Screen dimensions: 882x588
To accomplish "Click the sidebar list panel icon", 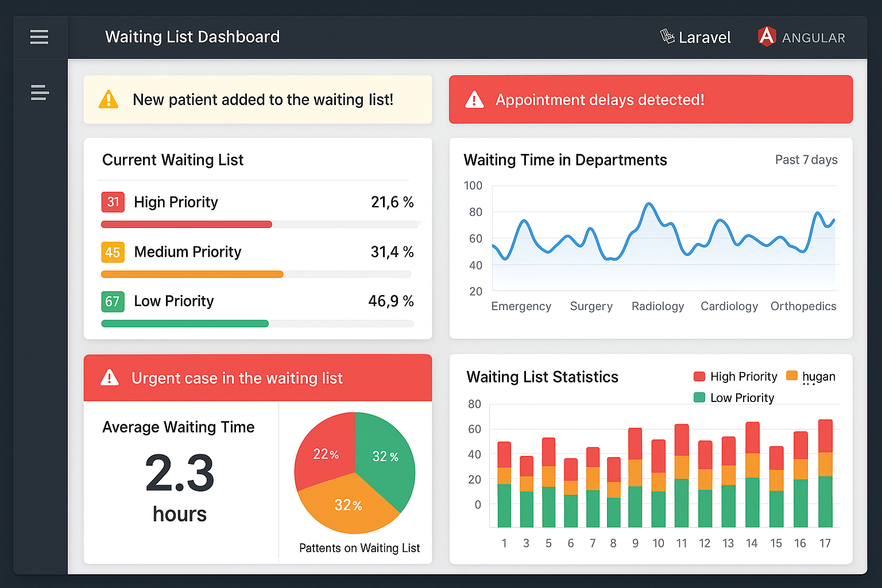I will coord(39,92).
